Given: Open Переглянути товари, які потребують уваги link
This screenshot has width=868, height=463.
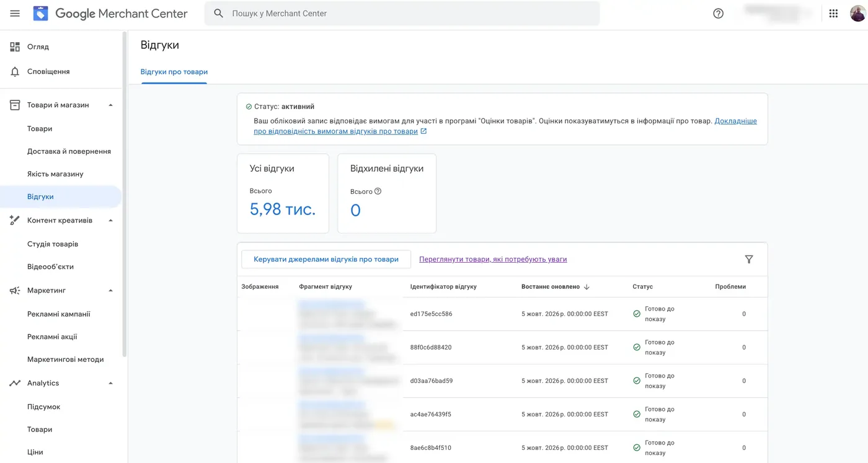Looking at the screenshot, I should 493,259.
